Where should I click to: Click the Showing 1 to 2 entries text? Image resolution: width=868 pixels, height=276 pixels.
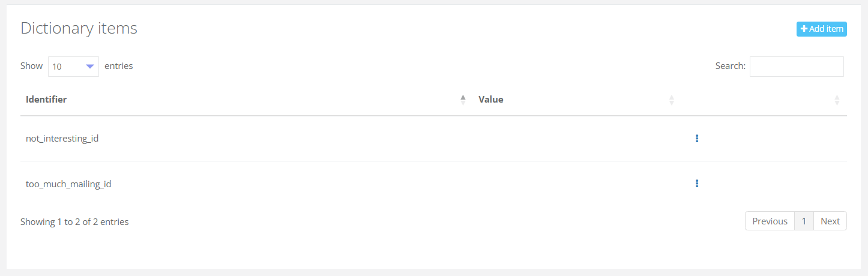coord(74,222)
